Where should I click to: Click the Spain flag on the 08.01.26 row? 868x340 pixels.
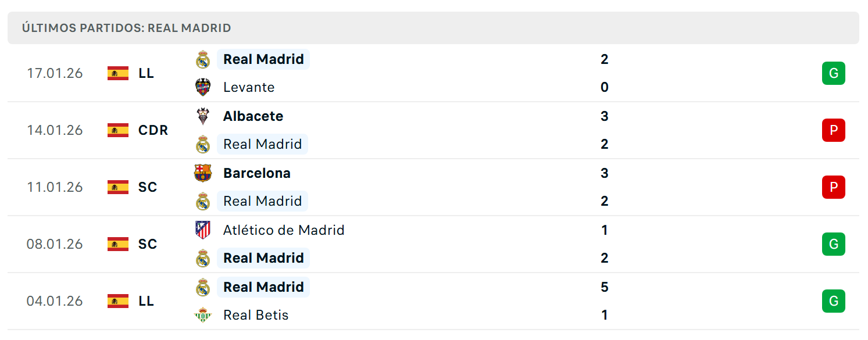[x=118, y=244]
